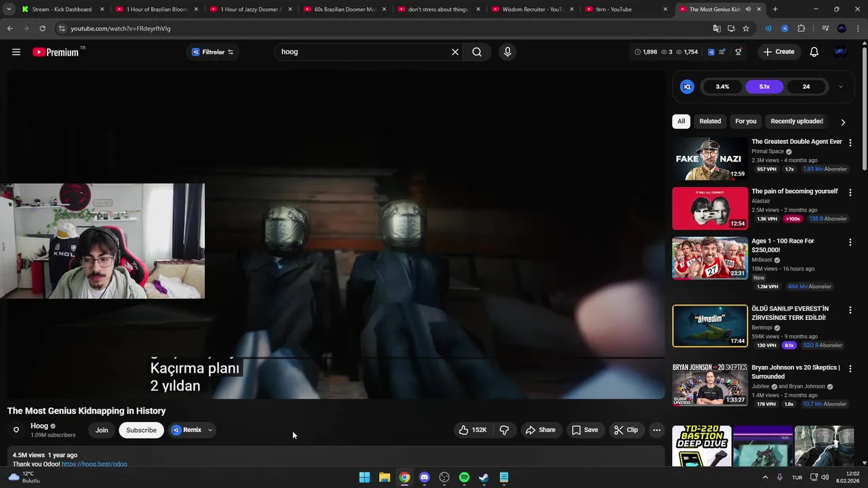The height and width of the screenshot is (488, 868).
Task: Open YouTube account avatar menu
Action: [x=841, y=52]
